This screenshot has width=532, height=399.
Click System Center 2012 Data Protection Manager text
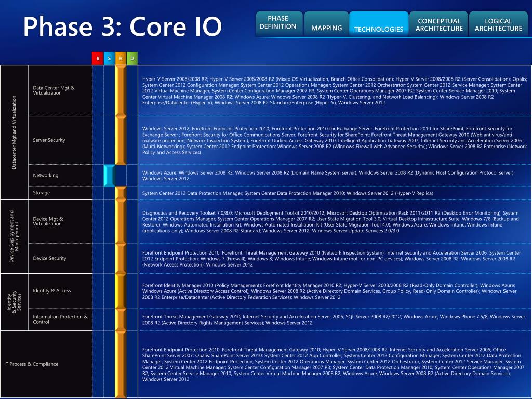pos(288,193)
